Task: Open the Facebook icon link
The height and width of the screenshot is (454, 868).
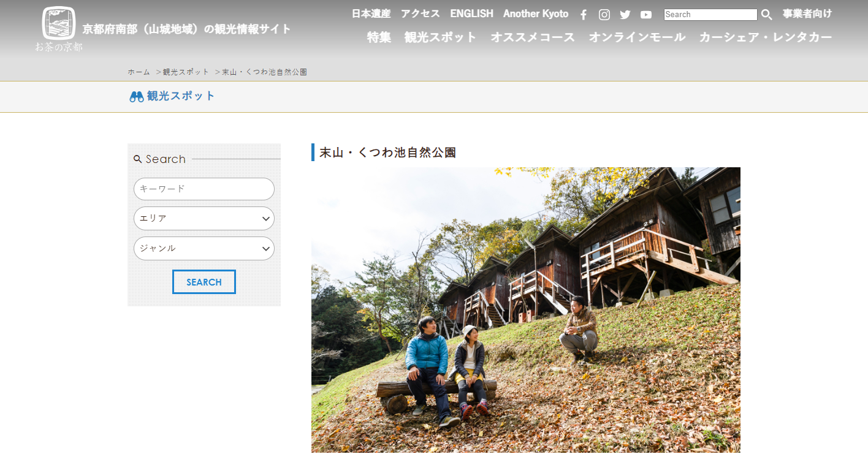Action: pyautogui.click(x=584, y=15)
